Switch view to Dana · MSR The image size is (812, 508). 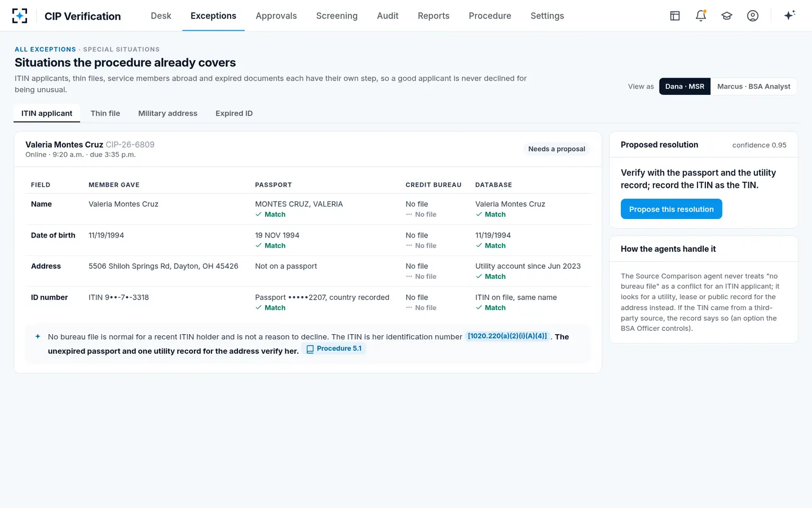coord(685,86)
